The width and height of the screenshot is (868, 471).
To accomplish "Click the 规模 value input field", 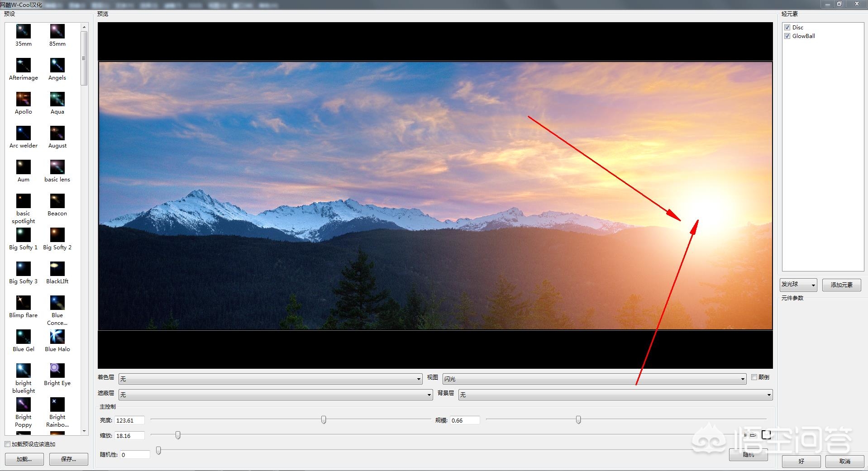I will point(465,420).
